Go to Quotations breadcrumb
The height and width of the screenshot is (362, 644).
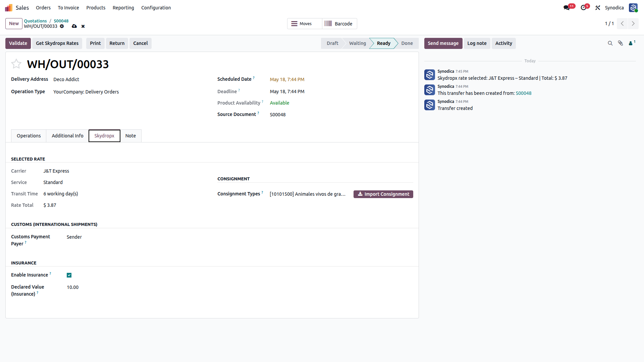[35, 21]
